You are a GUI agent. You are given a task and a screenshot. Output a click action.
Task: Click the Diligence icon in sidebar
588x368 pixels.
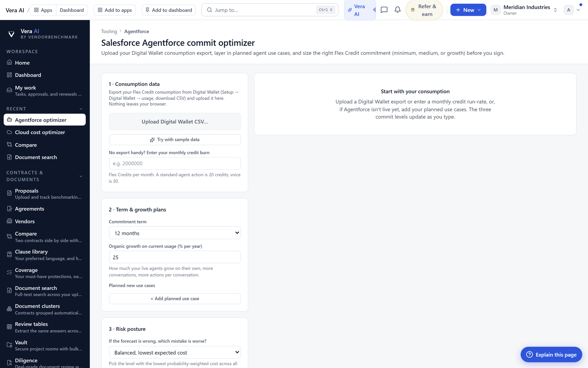[x=10, y=363]
